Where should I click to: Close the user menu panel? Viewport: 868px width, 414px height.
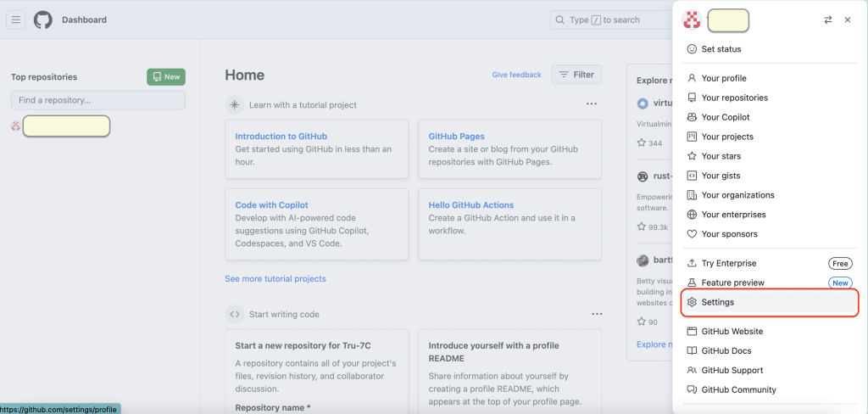click(847, 20)
